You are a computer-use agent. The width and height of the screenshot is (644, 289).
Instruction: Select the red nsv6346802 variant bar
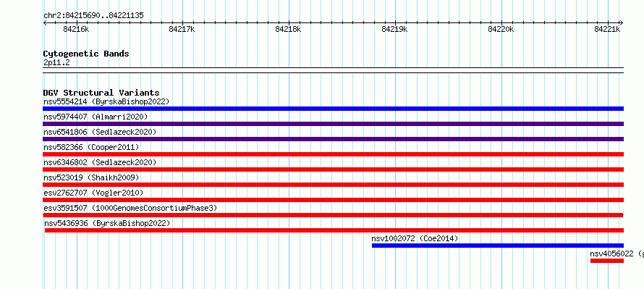333,169
